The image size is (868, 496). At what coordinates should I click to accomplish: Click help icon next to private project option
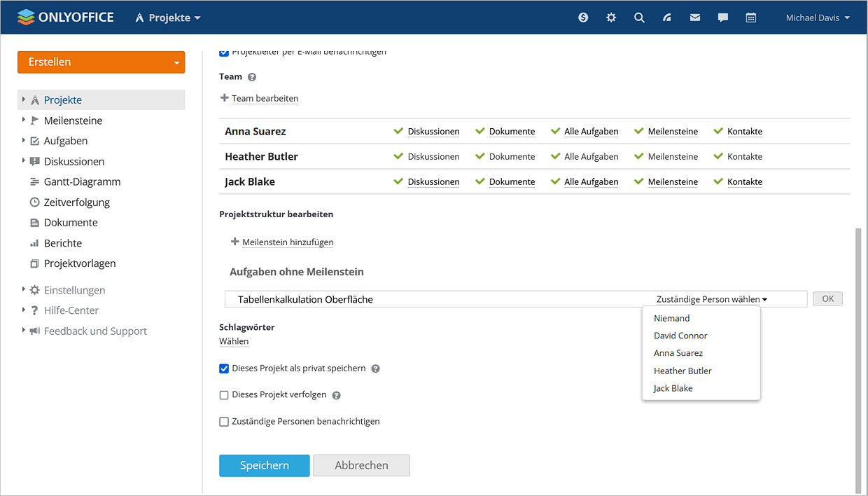tap(375, 368)
